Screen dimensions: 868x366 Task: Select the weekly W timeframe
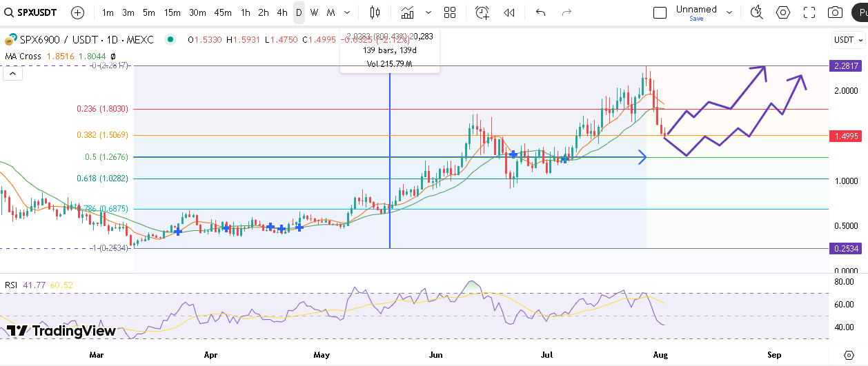(x=315, y=12)
